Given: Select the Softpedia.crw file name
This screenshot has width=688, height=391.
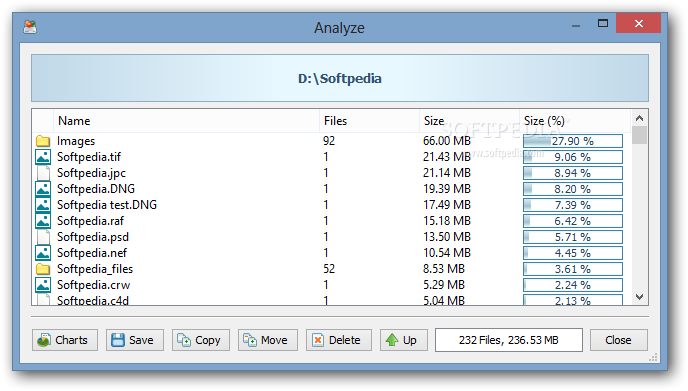Looking at the screenshot, I should tap(93, 285).
